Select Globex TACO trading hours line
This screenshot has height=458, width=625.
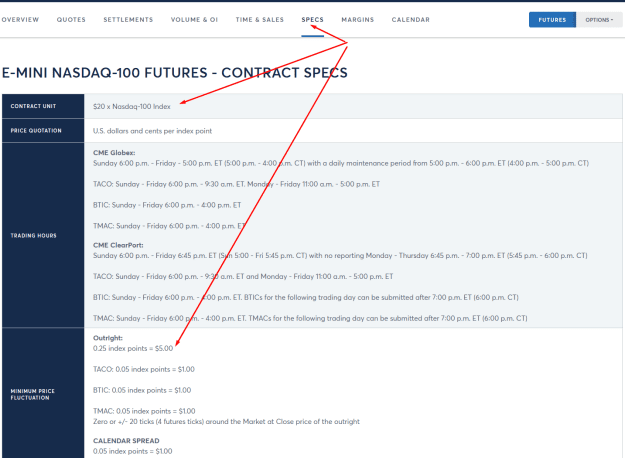(x=236, y=184)
